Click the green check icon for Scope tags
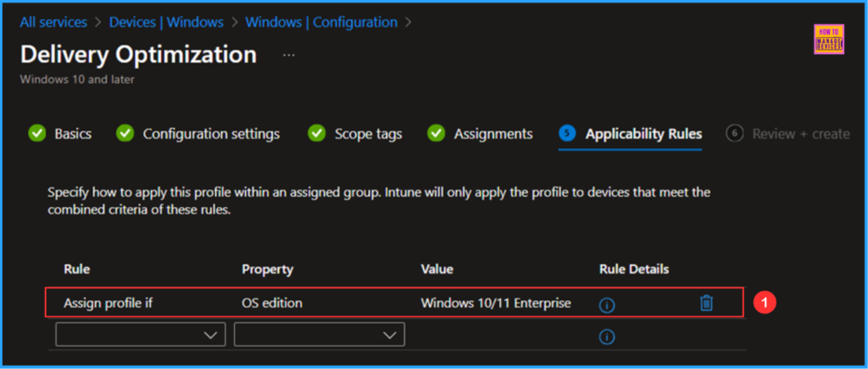The height and width of the screenshot is (369, 868). [317, 133]
